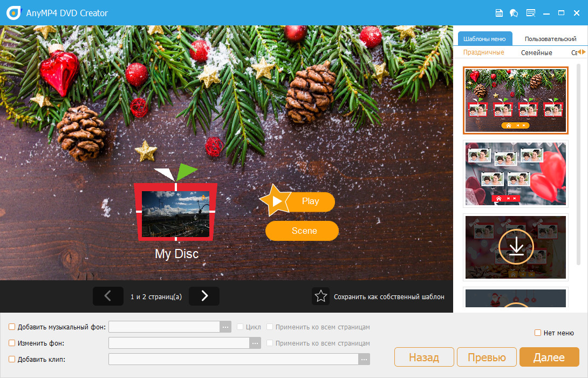Click the template list vertical scrollbar
The image size is (588, 378).
[x=579, y=164]
